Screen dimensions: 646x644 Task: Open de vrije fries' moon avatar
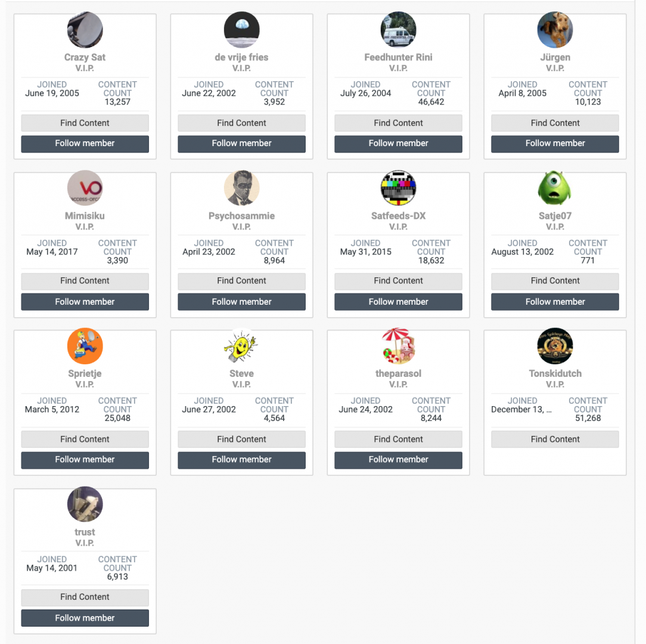pyautogui.click(x=241, y=30)
